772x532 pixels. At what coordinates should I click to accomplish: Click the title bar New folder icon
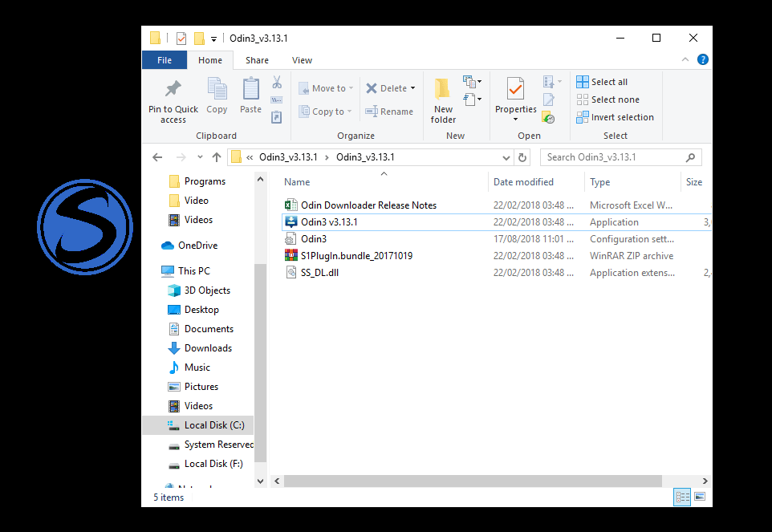click(x=199, y=39)
